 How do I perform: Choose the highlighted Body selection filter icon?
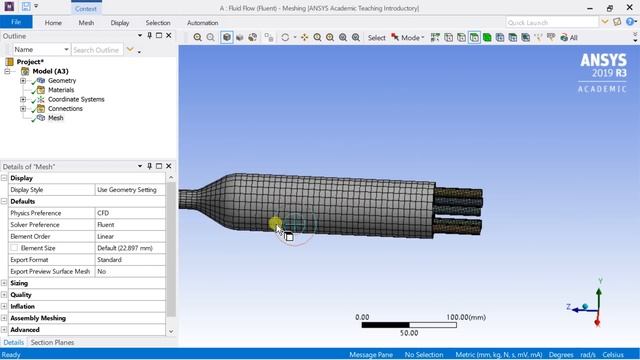click(x=474, y=38)
